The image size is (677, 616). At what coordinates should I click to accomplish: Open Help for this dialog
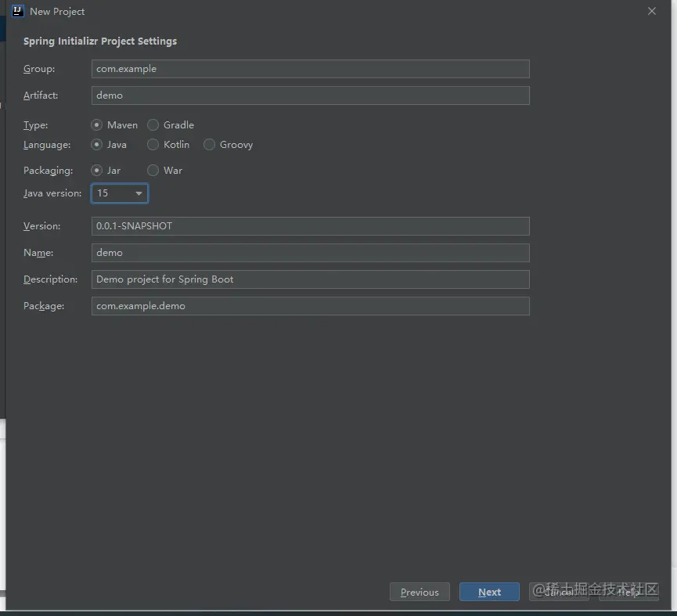[x=628, y=592]
